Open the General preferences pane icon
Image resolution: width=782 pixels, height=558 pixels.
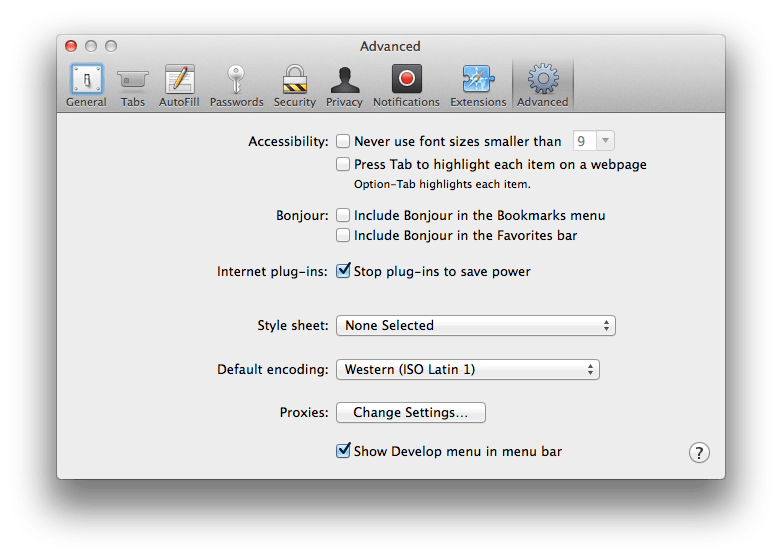click(86, 80)
